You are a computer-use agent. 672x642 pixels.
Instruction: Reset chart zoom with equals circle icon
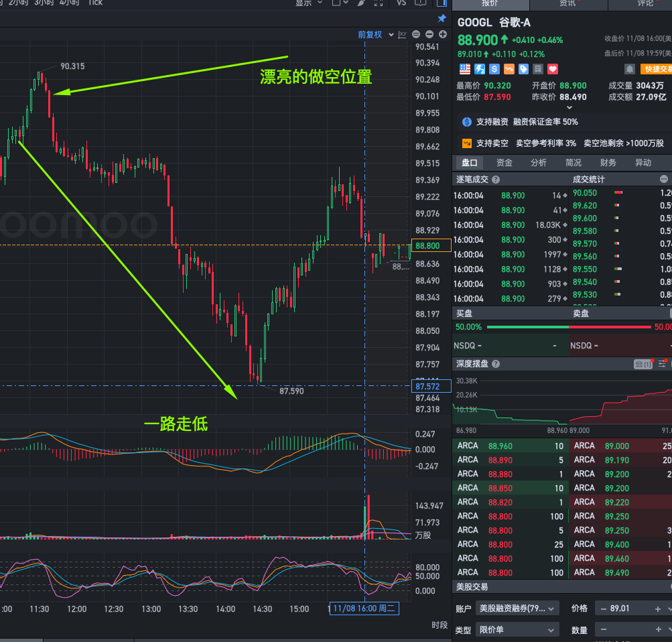(x=415, y=34)
